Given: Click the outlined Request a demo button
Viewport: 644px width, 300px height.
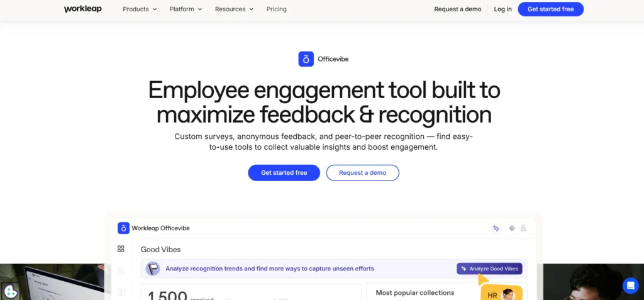Looking at the screenshot, I should point(363,172).
